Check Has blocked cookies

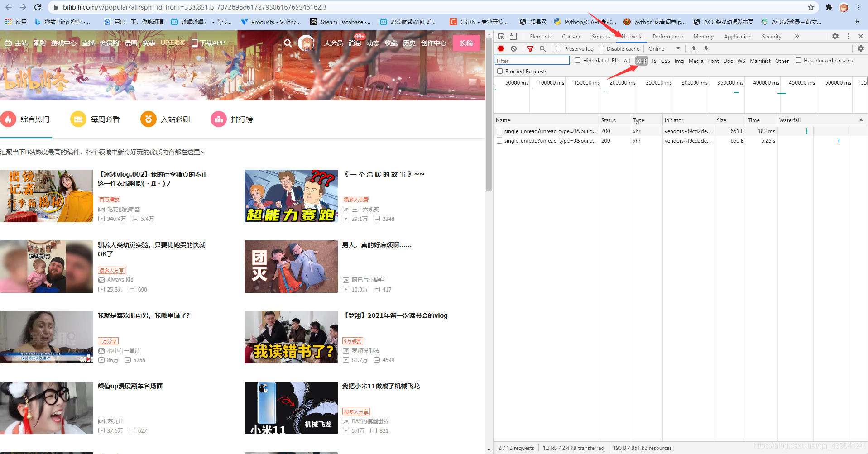[798, 60]
